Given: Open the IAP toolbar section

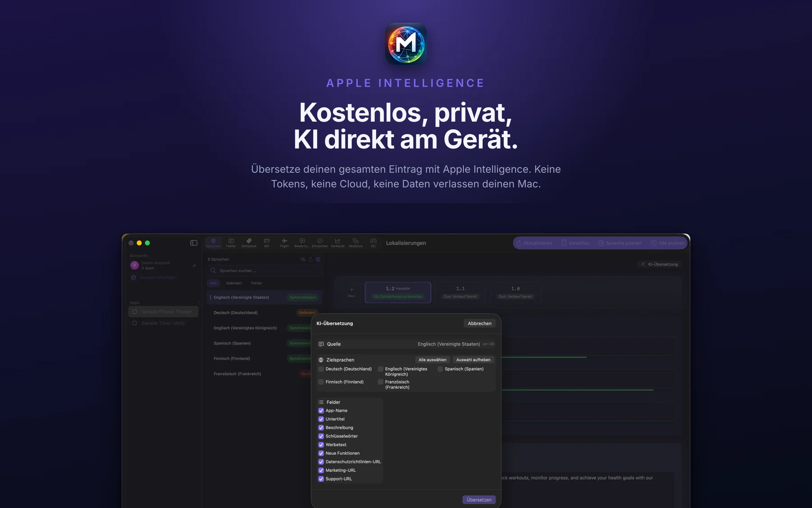Looking at the screenshot, I should click(267, 243).
